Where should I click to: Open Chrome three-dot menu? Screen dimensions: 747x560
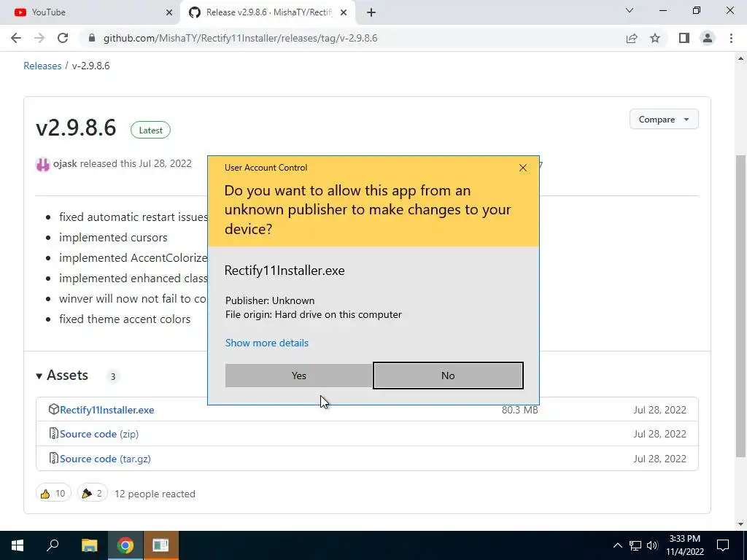(x=731, y=38)
